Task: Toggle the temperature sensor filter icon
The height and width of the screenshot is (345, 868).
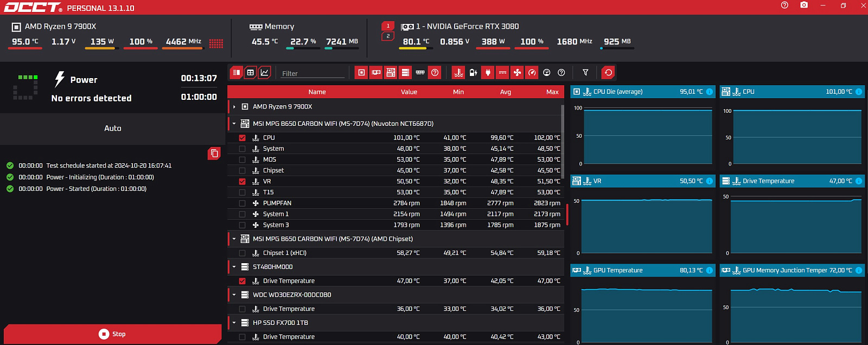Action: click(x=458, y=73)
